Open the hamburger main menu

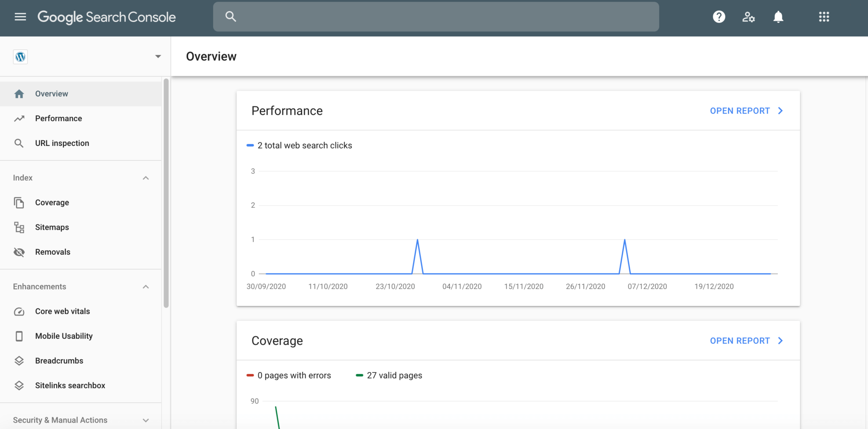click(20, 17)
